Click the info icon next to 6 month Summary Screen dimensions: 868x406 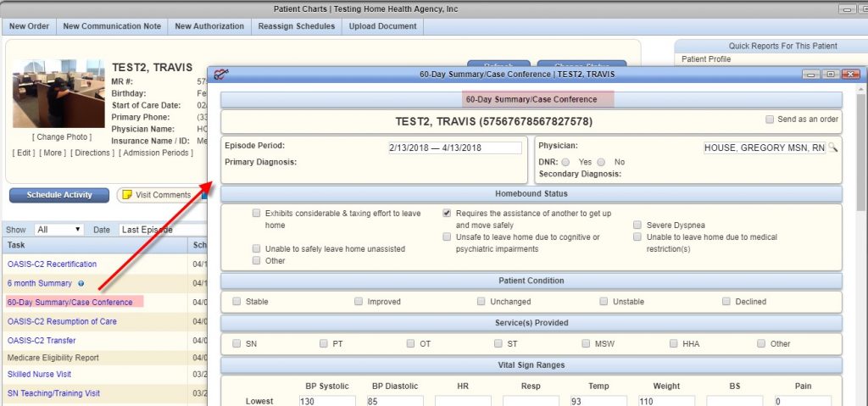(81, 284)
